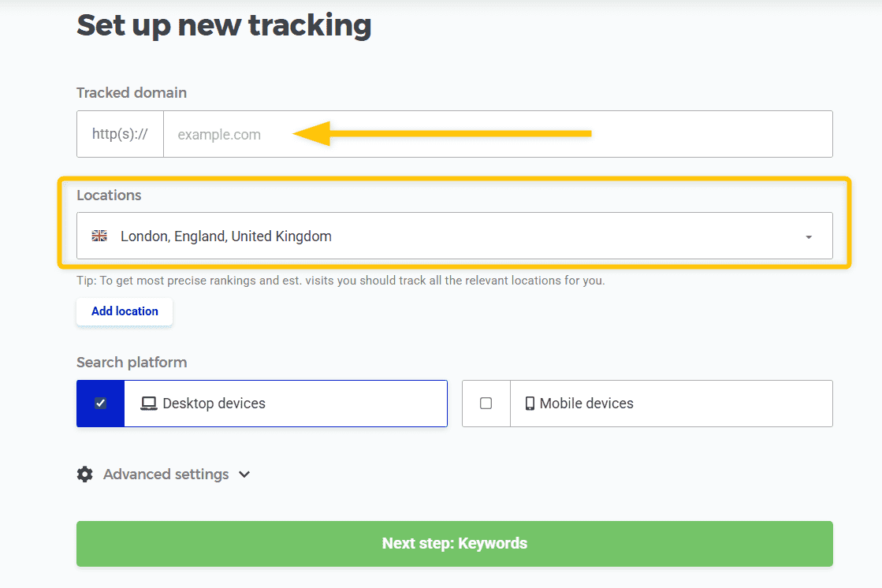Image resolution: width=882 pixels, height=588 pixels.
Task: Click the Search platform section label
Action: click(132, 363)
